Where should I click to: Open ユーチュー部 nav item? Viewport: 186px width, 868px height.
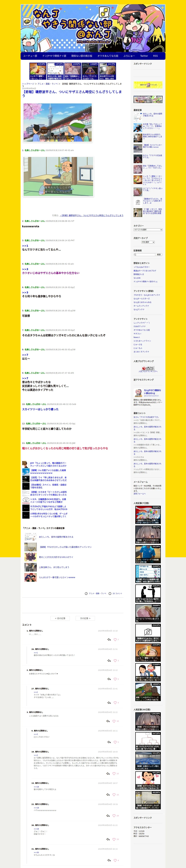pos(30,56)
